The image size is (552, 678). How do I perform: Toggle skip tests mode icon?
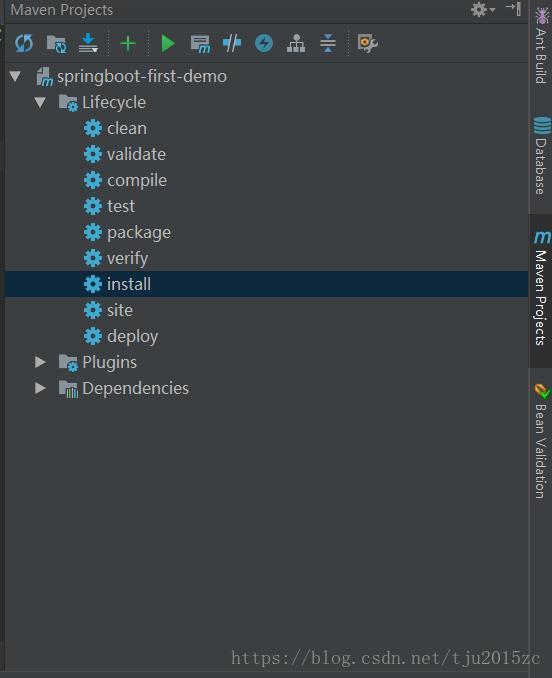click(x=264, y=43)
